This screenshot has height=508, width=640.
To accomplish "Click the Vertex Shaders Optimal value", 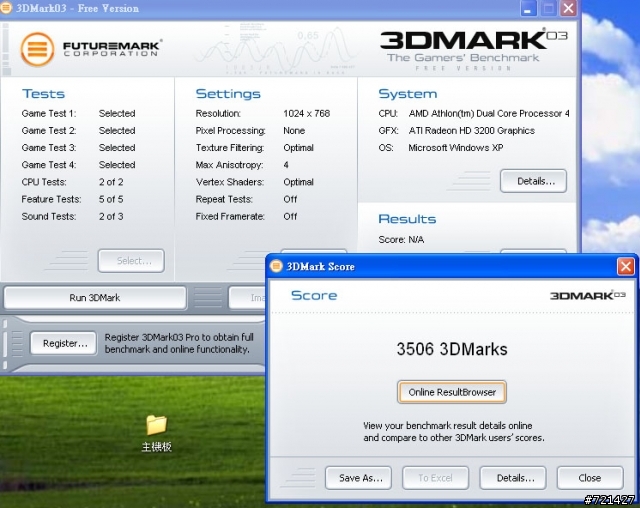I will click(298, 182).
